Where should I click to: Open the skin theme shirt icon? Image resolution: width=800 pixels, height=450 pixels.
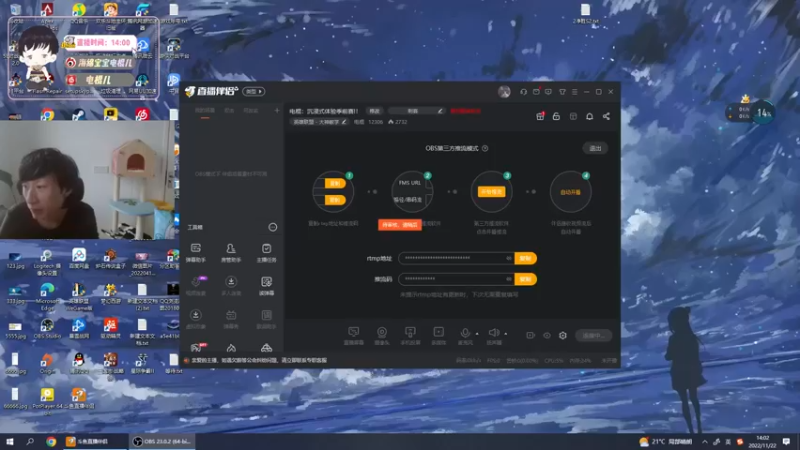pyautogui.click(x=562, y=92)
